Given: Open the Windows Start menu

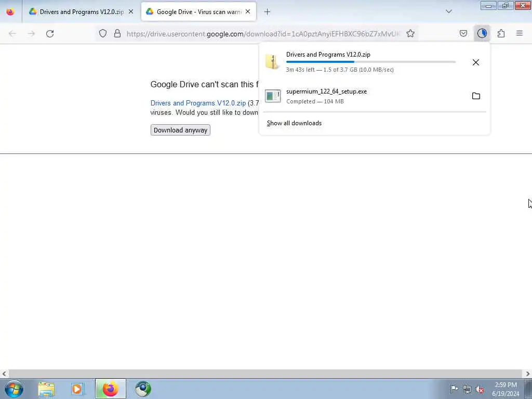Looking at the screenshot, I should point(14,389).
